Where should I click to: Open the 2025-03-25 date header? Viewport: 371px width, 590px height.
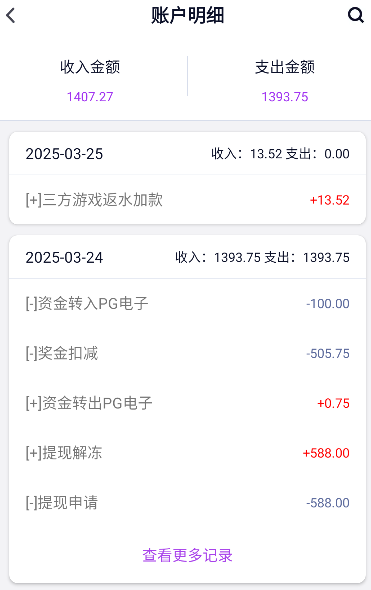pyautogui.click(x=64, y=154)
